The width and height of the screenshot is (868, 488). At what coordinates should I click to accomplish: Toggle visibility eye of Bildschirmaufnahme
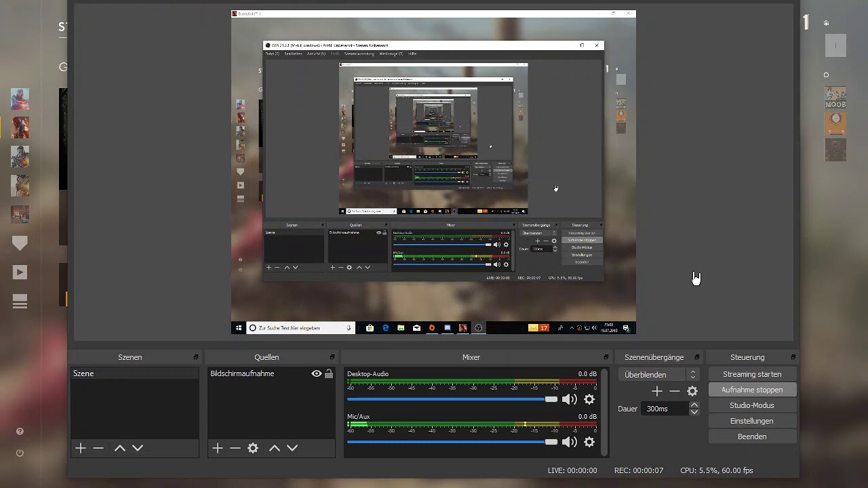click(x=317, y=373)
